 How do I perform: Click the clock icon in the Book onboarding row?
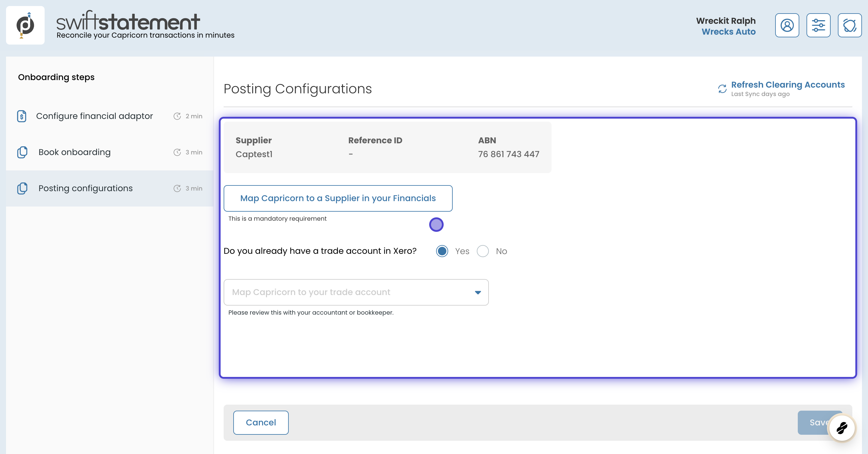[177, 152]
